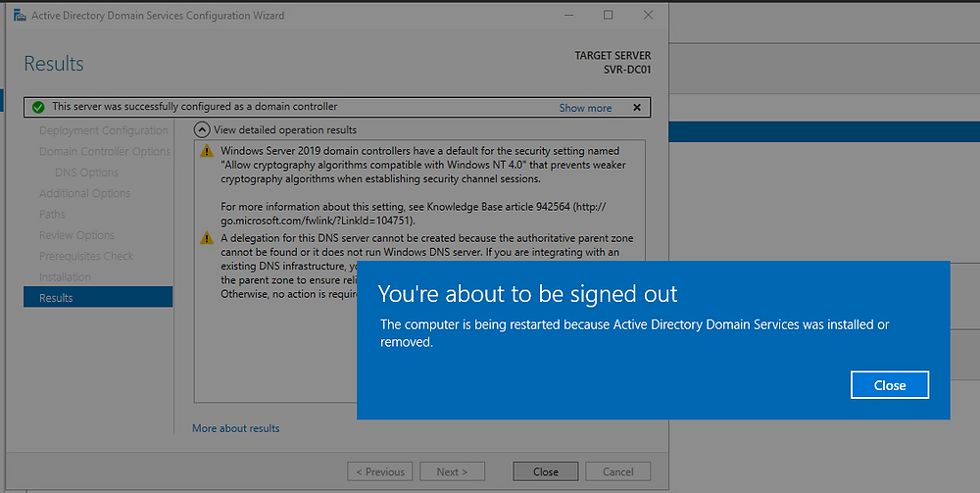Click the 'This server was successfully configured' text
The image size is (980, 493).
(194, 106)
